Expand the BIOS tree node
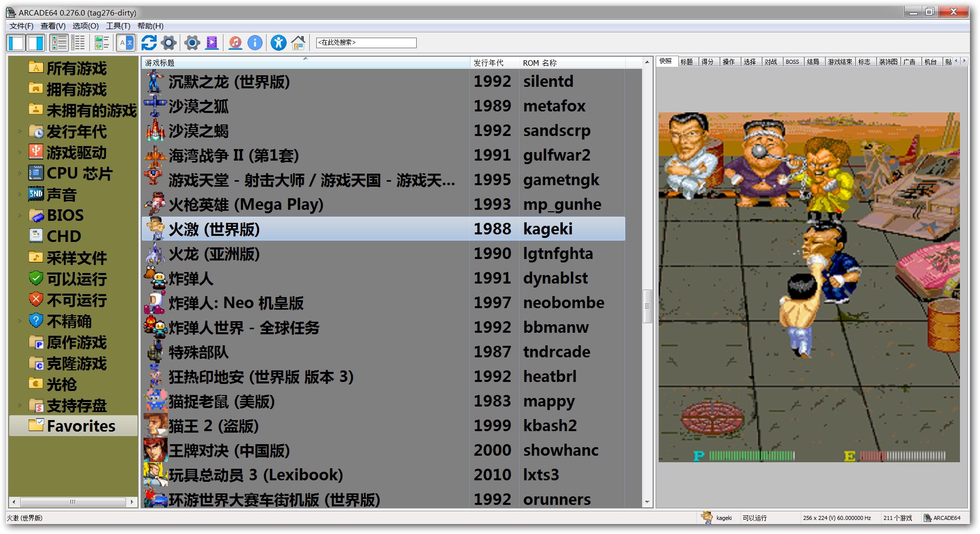This screenshot has width=980, height=534. coord(20,216)
